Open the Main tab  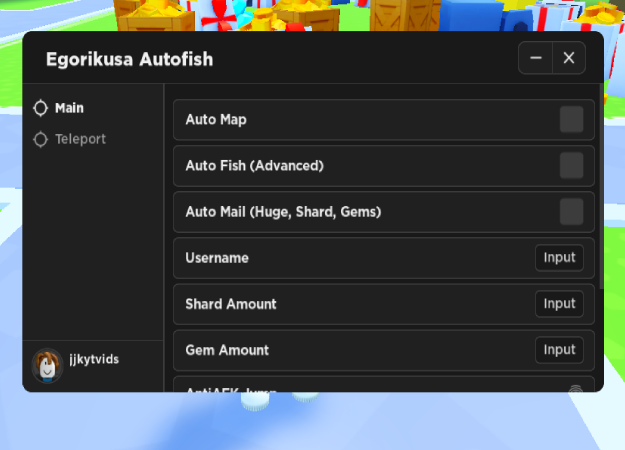(69, 108)
